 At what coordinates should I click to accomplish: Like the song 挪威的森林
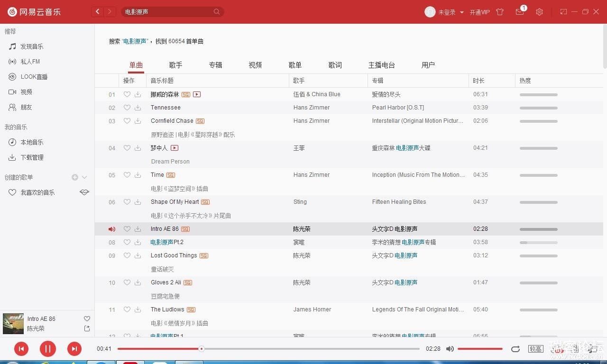click(127, 94)
